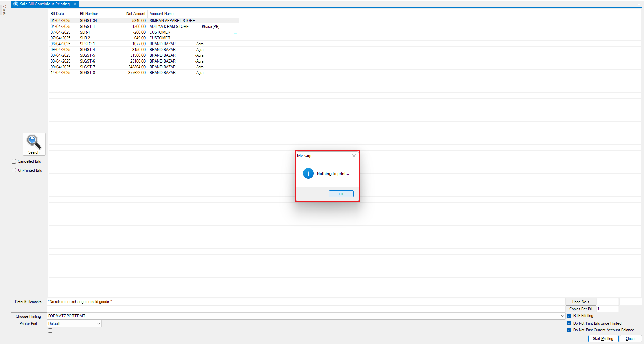The height and width of the screenshot is (344, 644).
Task: Uncheck Do Not Print Bills once Printed
Action: [x=569, y=323]
